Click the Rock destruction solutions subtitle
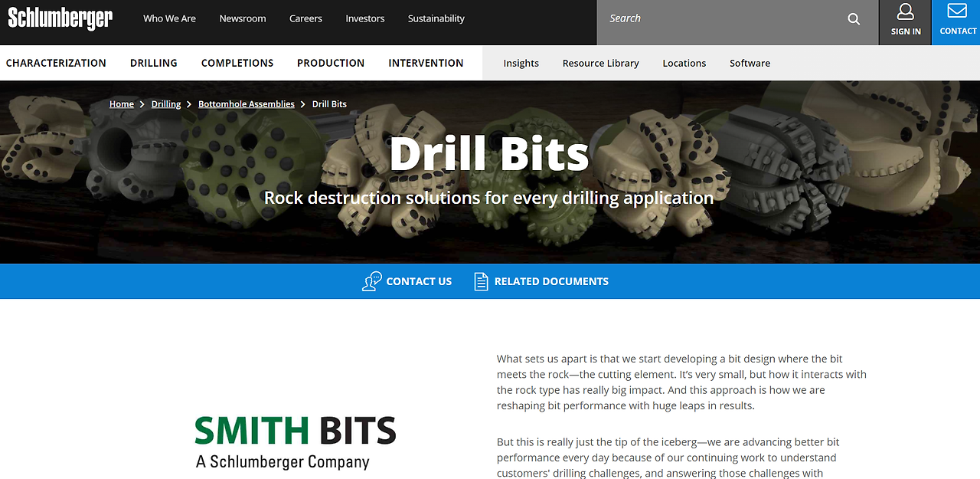 click(488, 198)
